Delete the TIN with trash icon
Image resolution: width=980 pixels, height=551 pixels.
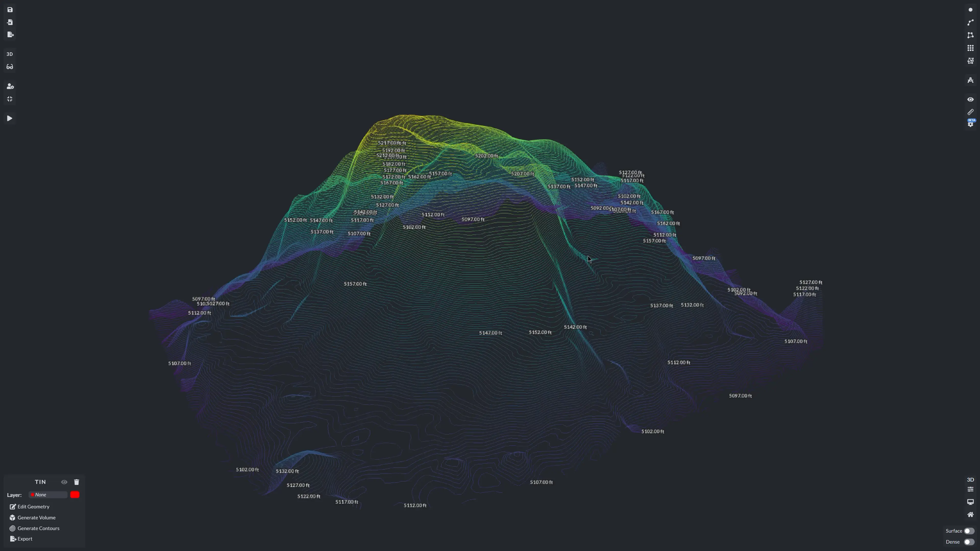[77, 482]
